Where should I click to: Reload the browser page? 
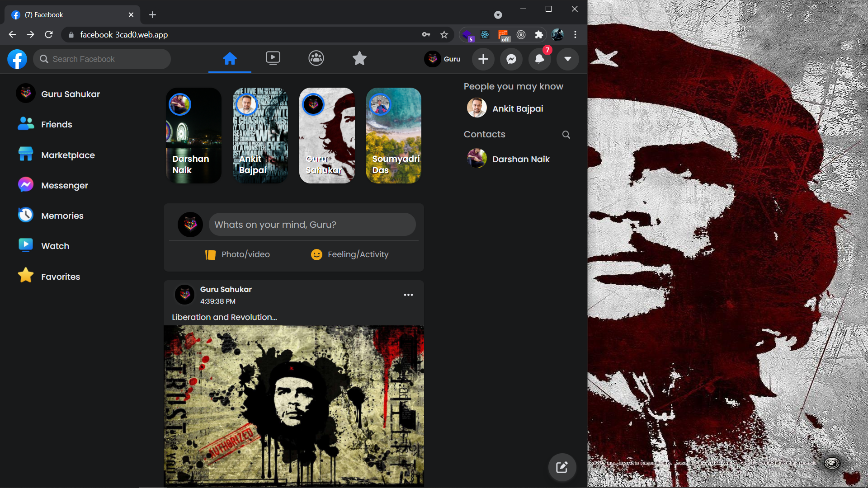[49, 34]
